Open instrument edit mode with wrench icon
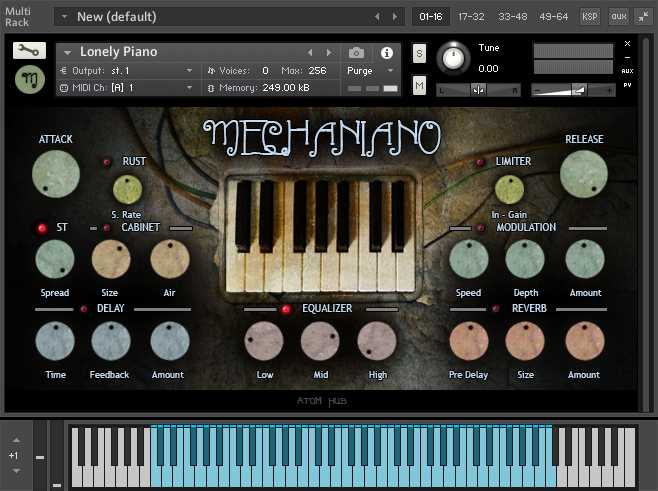Screen dimensions: 658x491 29,51
